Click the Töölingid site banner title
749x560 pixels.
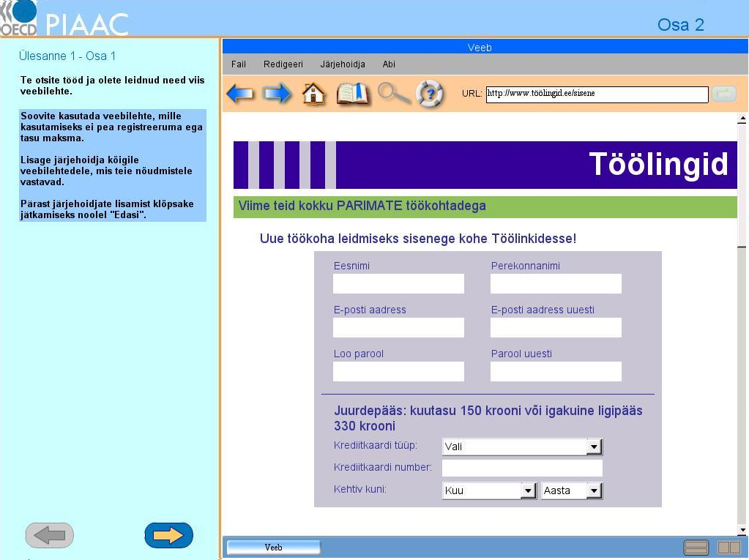[x=658, y=164]
